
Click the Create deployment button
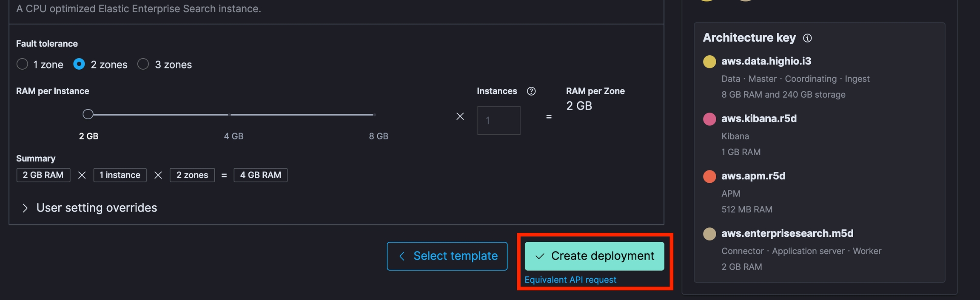pyautogui.click(x=594, y=256)
